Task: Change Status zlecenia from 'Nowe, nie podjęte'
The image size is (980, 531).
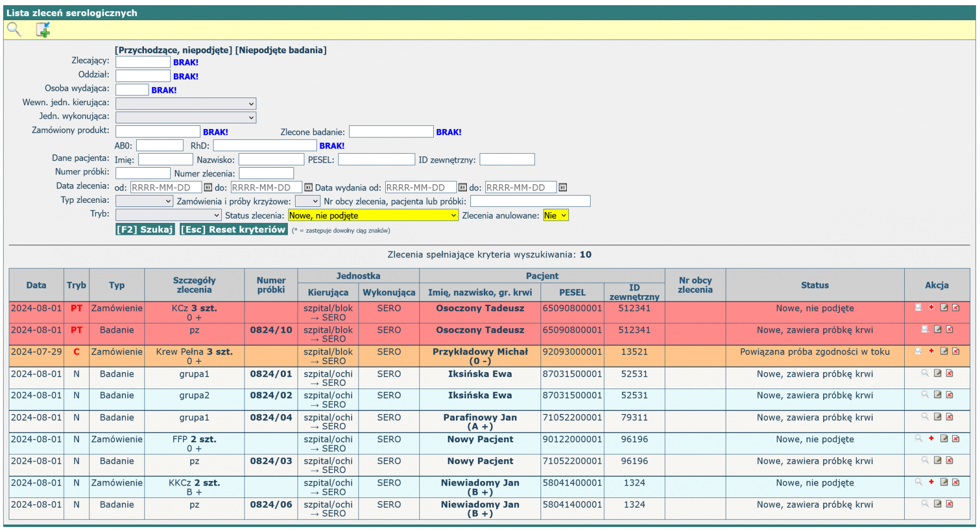Action: pos(373,216)
